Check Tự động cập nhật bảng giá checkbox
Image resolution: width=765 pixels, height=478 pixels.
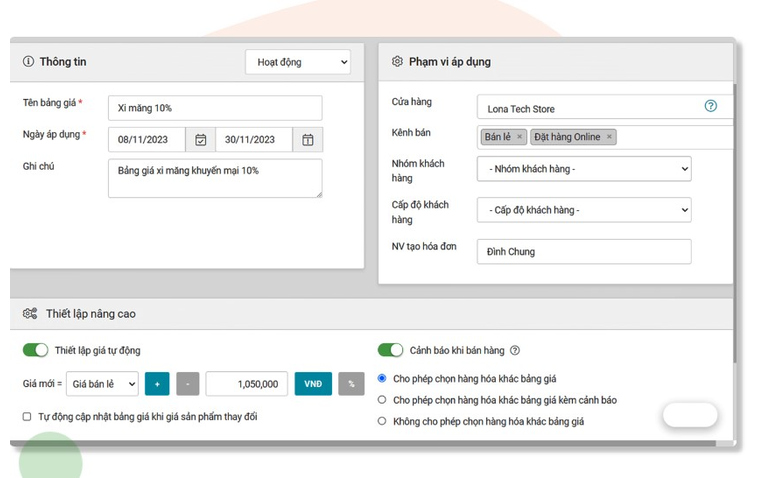[x=27, y=417]
